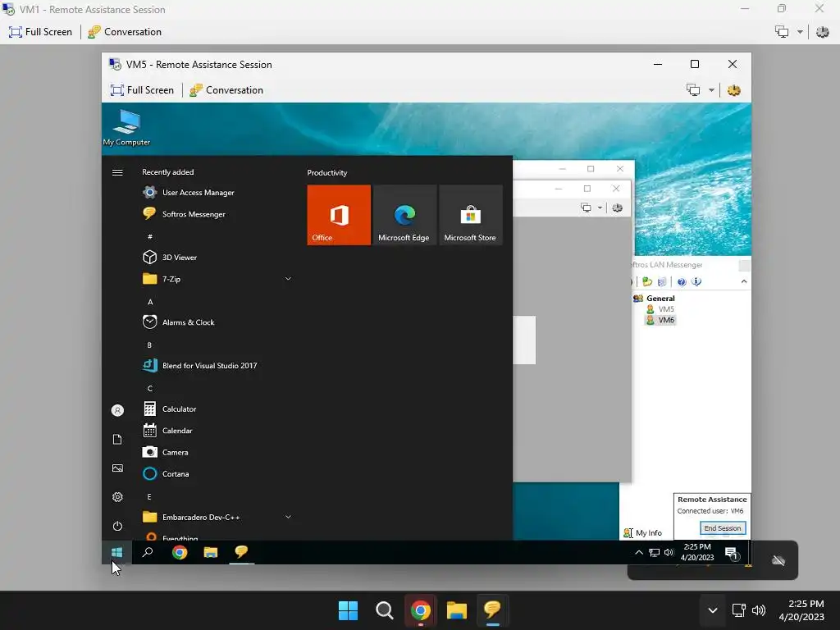Select user VM6 in LAN Messenger
This screenshot has width=840, height=630.
coord(660,320)
